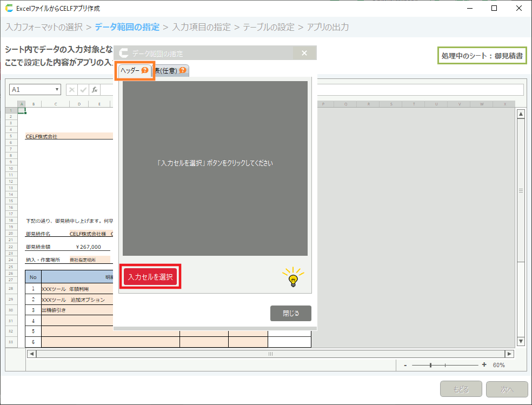The height and width of the screenshot is (405, 532).
Task: Click the vertical scrollbar up arrow
Action: click(x=521, y=114)
